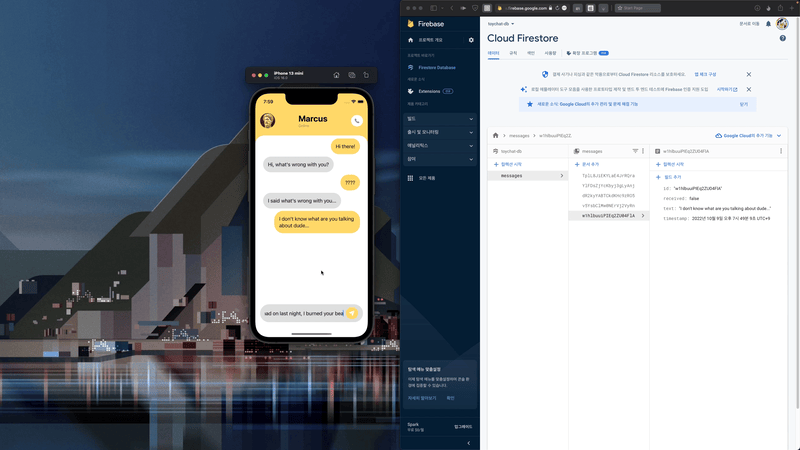Click the Spark plan upgrade button
The image size is (800, 450).
[x=463, y=427]
